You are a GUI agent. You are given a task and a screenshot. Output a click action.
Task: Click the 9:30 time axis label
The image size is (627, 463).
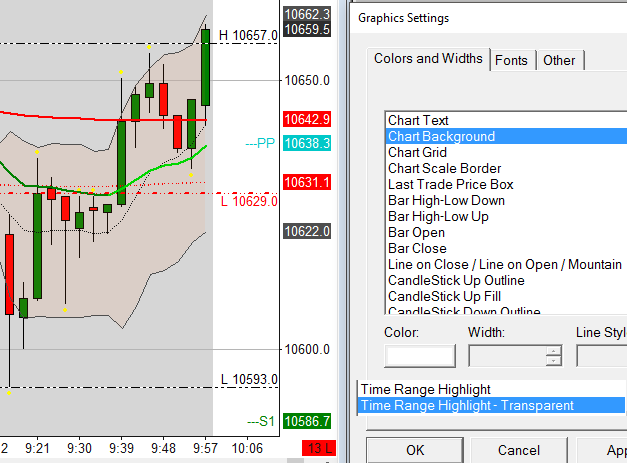coord(79,448)
